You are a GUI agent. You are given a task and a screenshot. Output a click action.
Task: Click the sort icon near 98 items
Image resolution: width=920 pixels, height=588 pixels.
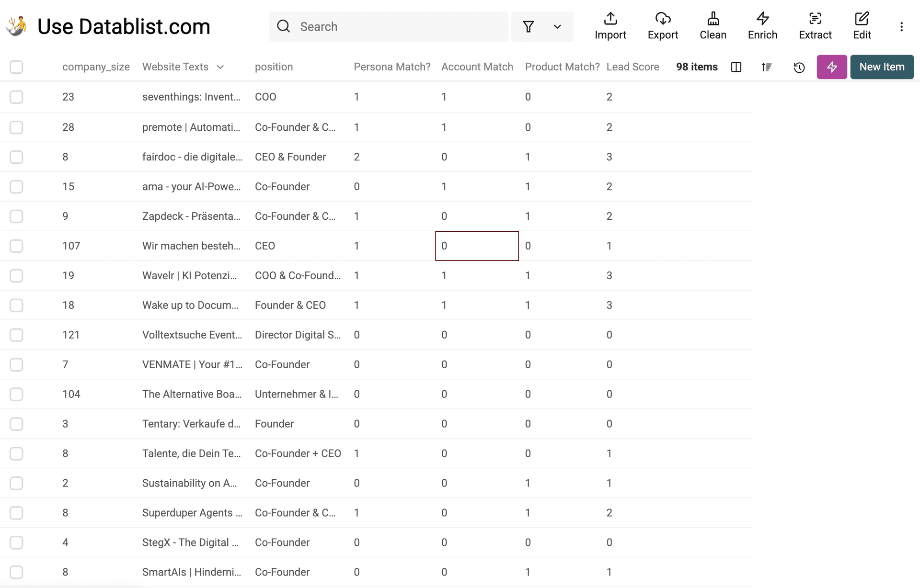tap(767, 67)
